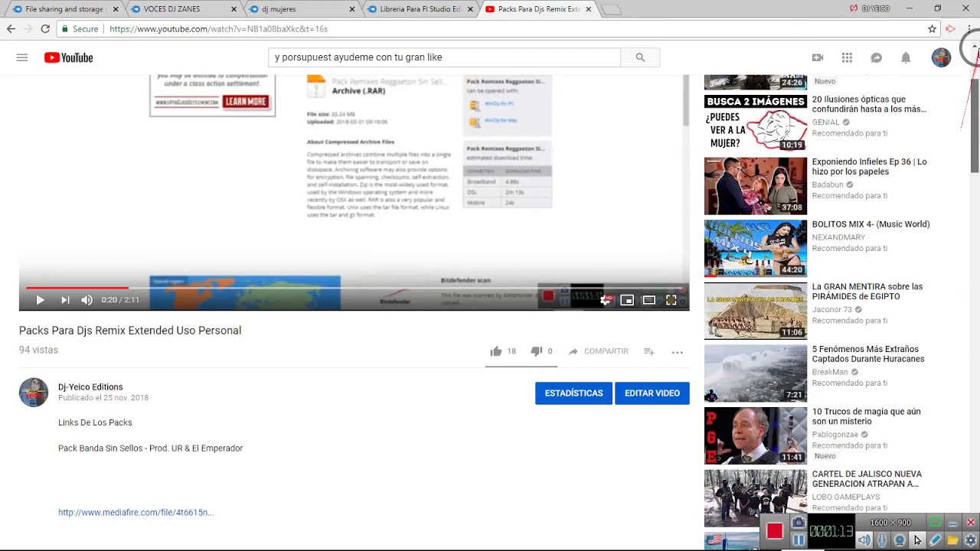
Task: Take a screenshot with the recorder camera icon
Action: [x=798, y=523]
